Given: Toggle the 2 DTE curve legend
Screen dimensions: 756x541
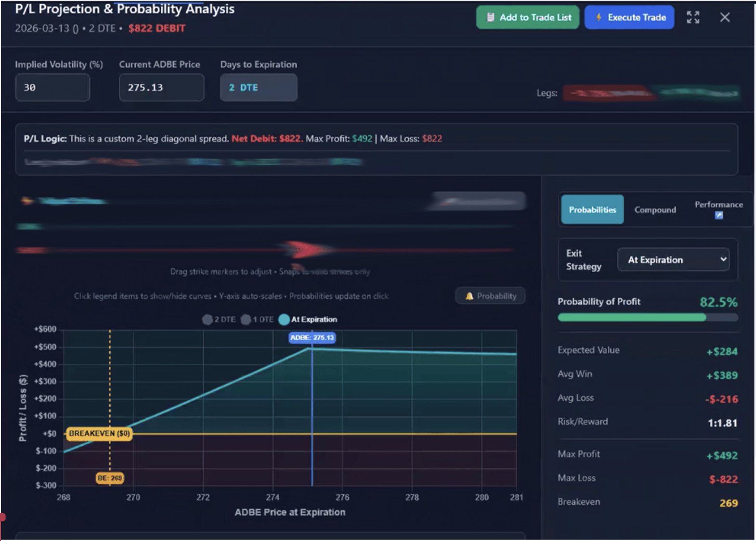Looking at the screenshot, I should 219,320.
